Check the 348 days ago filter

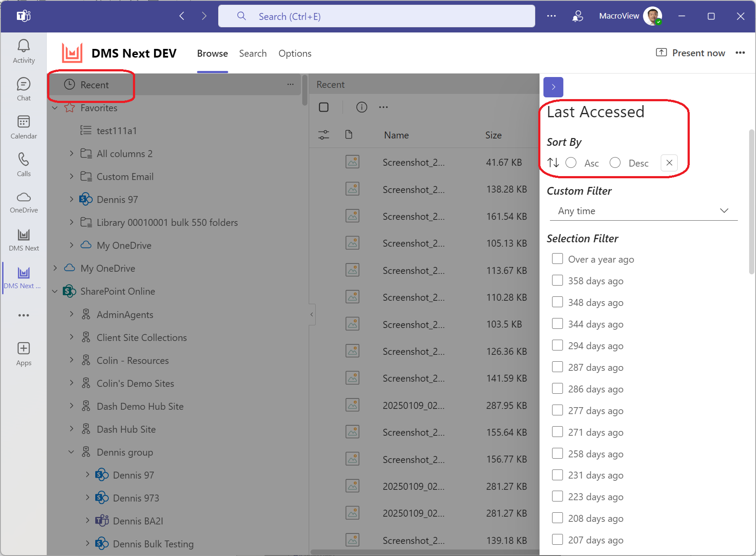pyautogui.click(x=558, y=302)
